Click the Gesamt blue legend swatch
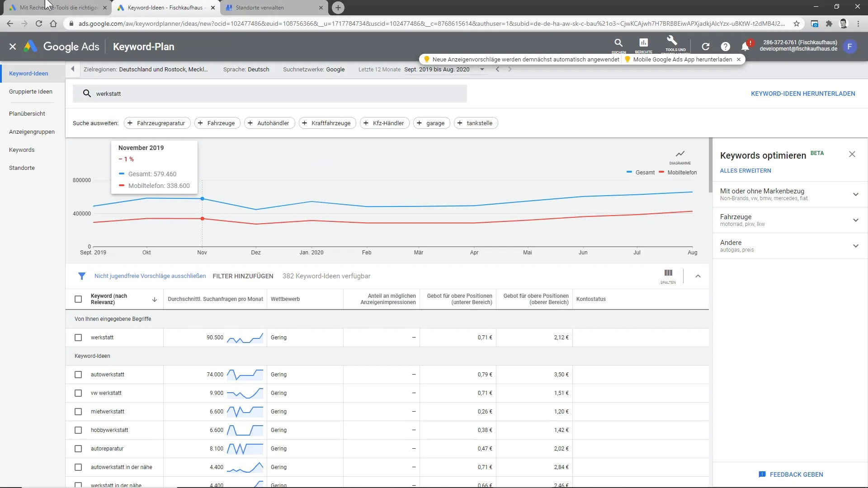This screenshot has width=868, height=488. pos(629,172)
